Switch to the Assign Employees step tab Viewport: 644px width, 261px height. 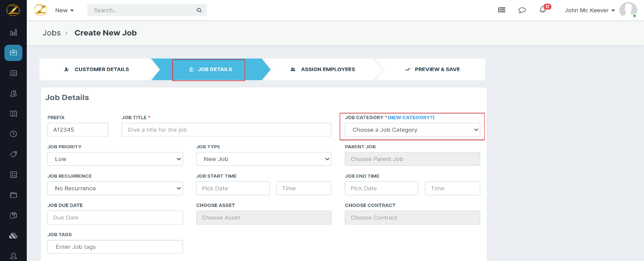(323, 69)
